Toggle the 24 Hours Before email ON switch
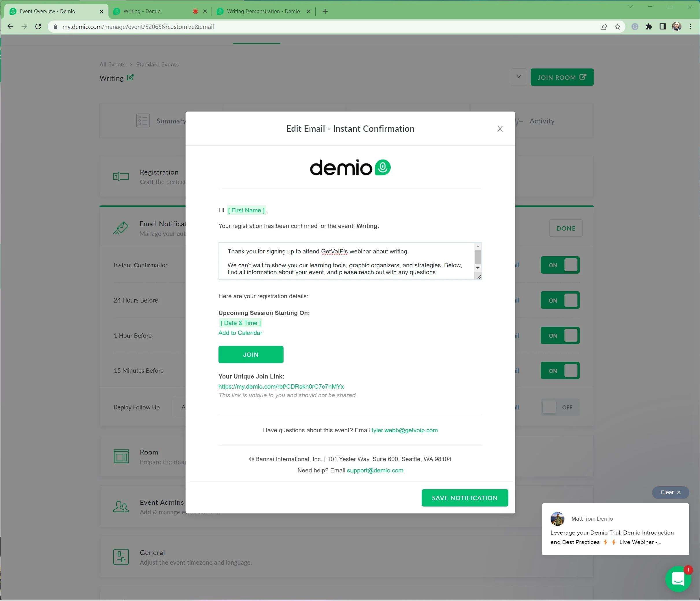Viewport: 700px width, 601px height. pyautogui.click(x=559, y=300)
